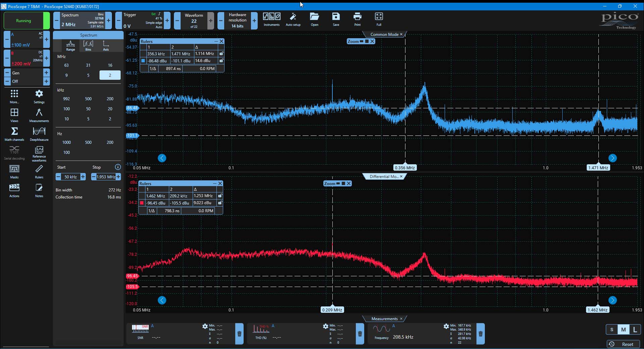Select the Differential Mo.. view tab
The image size is (644, 349).
click(x=384, y=177)
